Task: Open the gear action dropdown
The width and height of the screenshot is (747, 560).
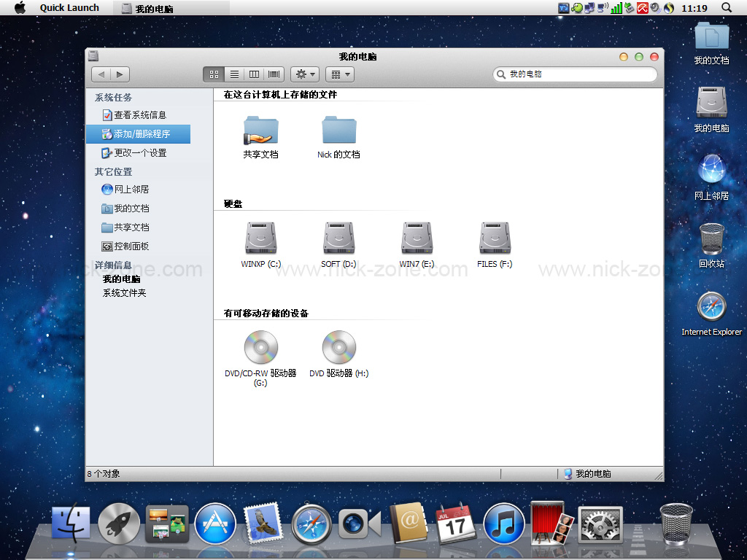Action: tap(306, 74)
